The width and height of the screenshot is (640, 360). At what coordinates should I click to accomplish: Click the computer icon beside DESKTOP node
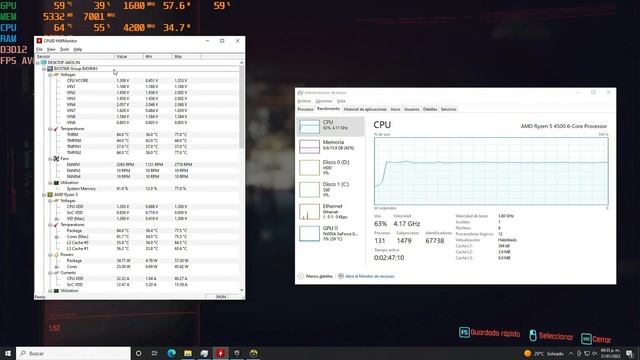(44, 62)
